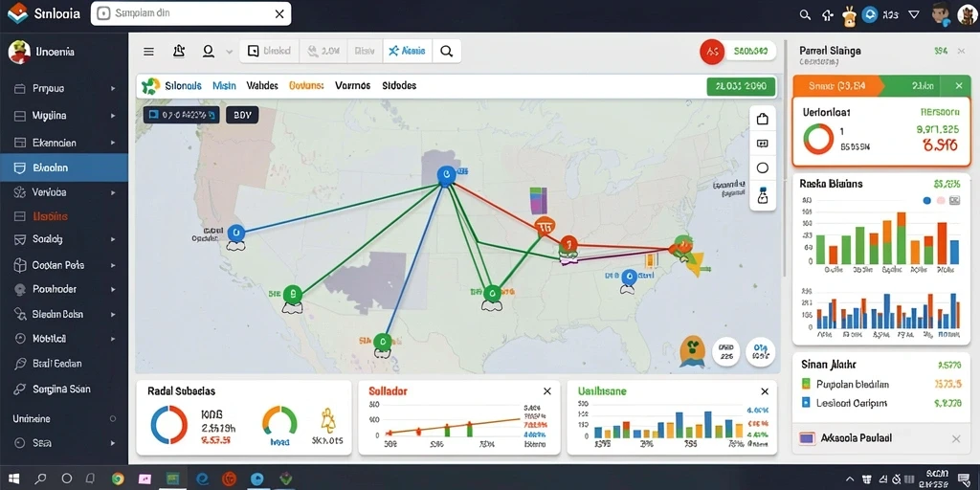Open Chrome from the taskbar
This screenshot has width=980, height=490.
coord(118,479)
